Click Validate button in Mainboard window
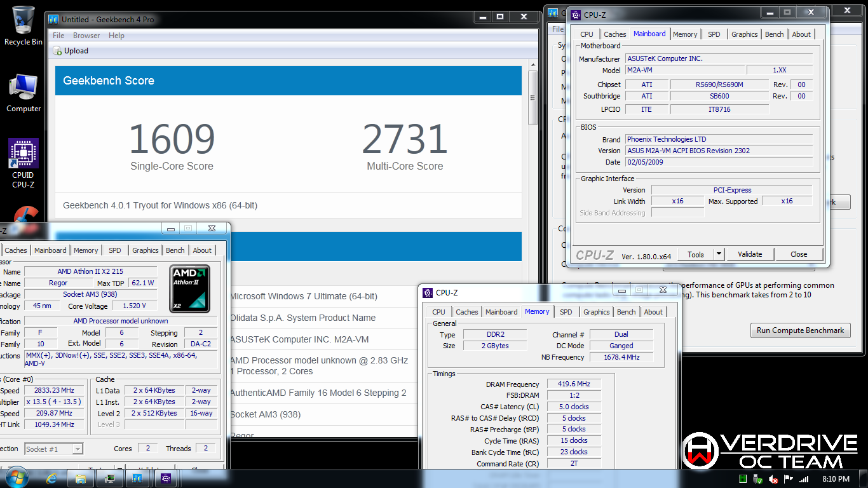Image resolution: width=868 pixels, height=488 pixels. point(750,254)
